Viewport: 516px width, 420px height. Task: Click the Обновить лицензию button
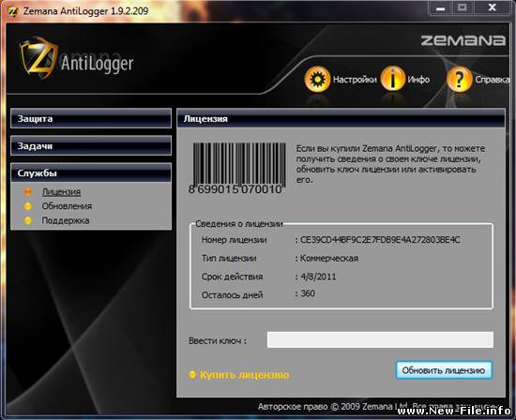point(444,370)
